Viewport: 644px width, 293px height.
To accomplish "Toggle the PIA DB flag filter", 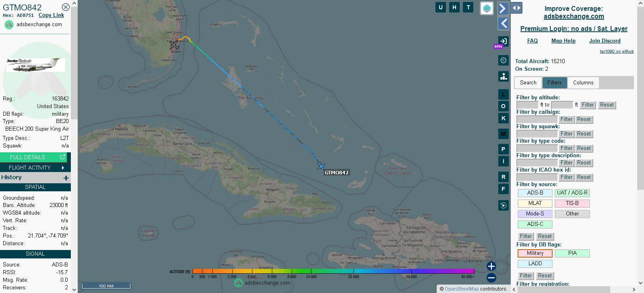I will pos(572,253).
